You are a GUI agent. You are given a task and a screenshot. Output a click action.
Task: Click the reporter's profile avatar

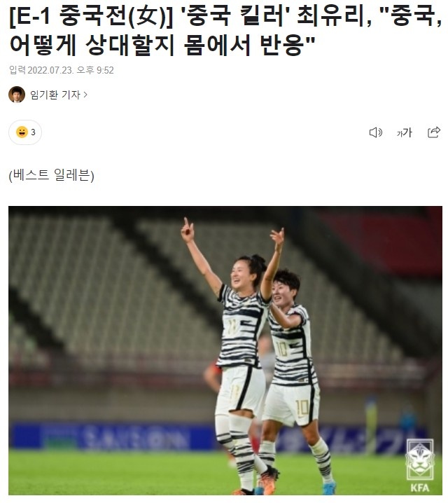click(17, 95)
